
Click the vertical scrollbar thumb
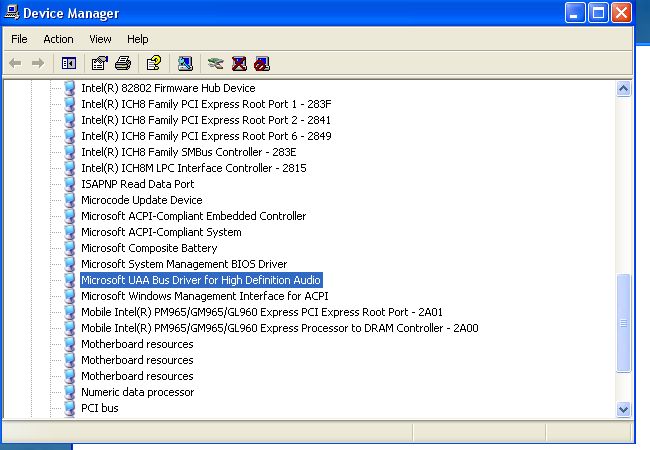(623, 323)
